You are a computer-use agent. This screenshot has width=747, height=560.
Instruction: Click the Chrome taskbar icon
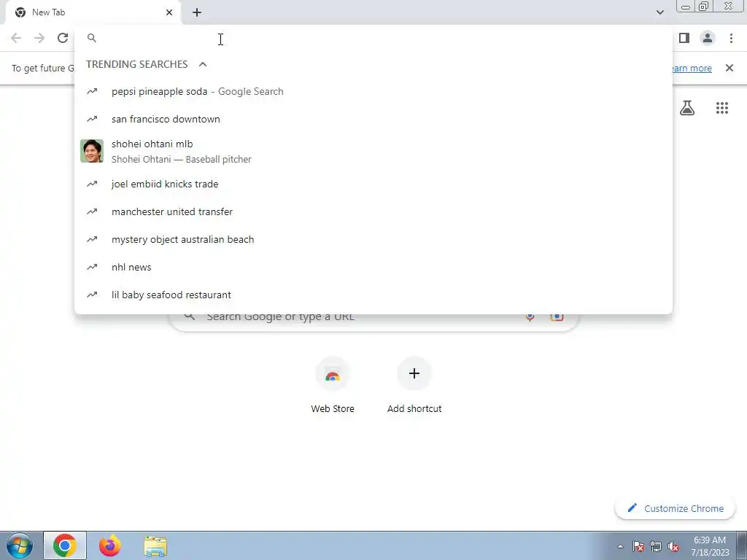[65, 545]
